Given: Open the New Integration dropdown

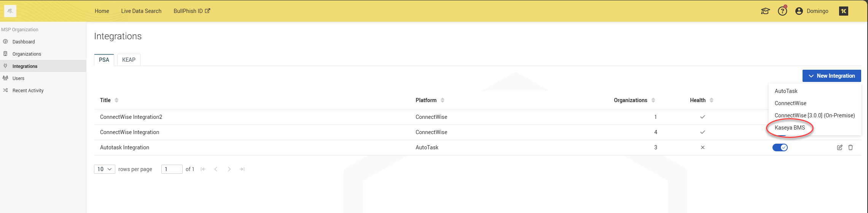Looking at the screenshot, I should click(x=831, y=76).
